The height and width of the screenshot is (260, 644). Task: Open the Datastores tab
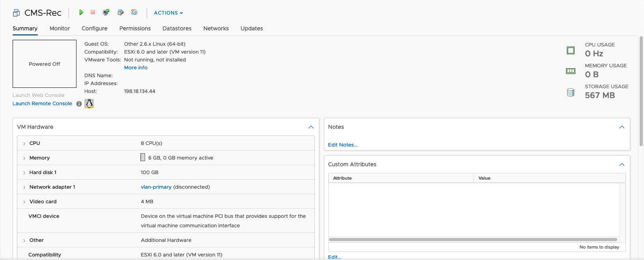click(177, 28)
